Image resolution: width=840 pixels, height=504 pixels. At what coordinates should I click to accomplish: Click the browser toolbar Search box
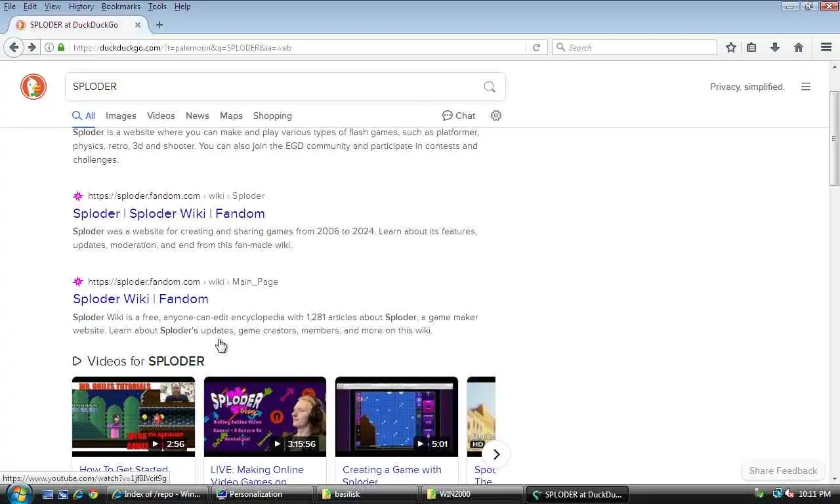[x=635, y=47]
